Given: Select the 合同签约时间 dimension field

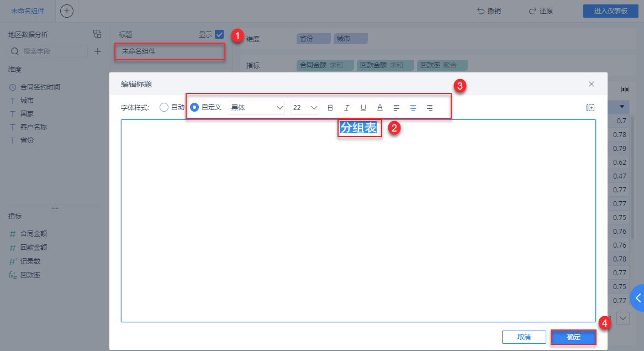Looking at the screenshot, I should pyautogui.click(x=40, y=87).
